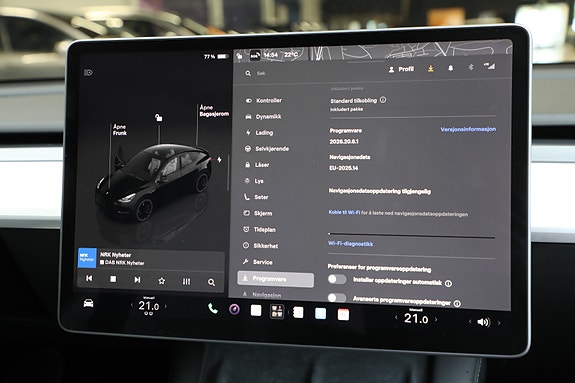
Task: Open the Versjonsinformasjon link
Action: (x=468, y=129)
